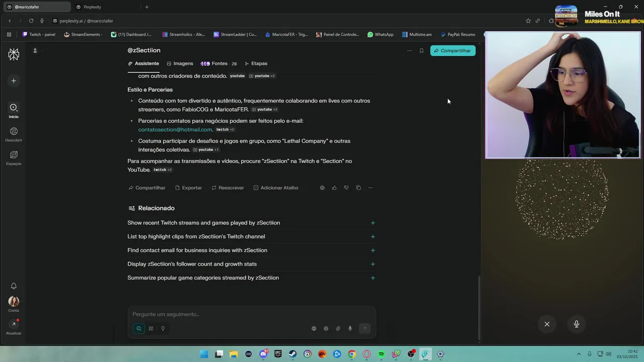Open the Twitch - painel bookmark
The height and width of the screenshot is (362, 644).
click(x=39, y=35)
